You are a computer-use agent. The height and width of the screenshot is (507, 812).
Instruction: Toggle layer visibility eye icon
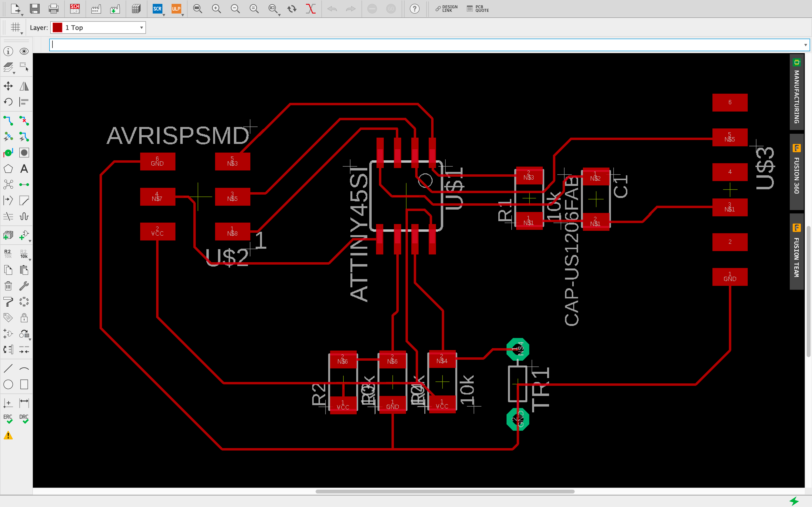(24, 51)
